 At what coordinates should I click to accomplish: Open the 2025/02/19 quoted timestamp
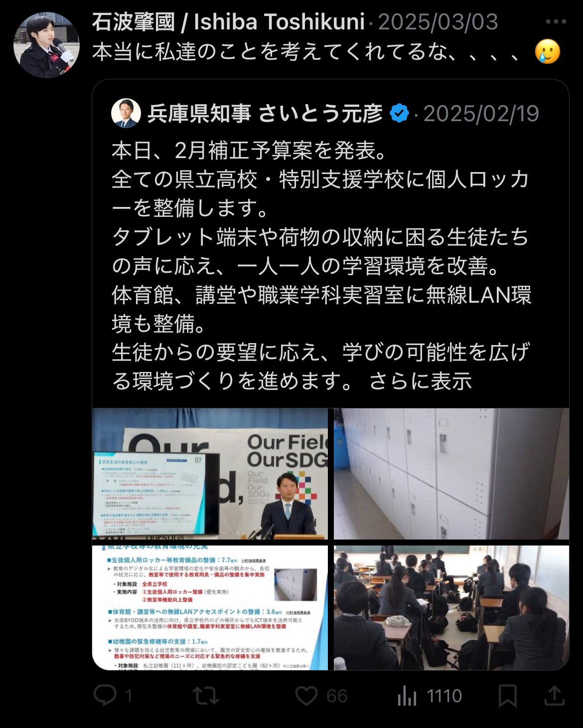pyautogui.click(x=481, y=114)
